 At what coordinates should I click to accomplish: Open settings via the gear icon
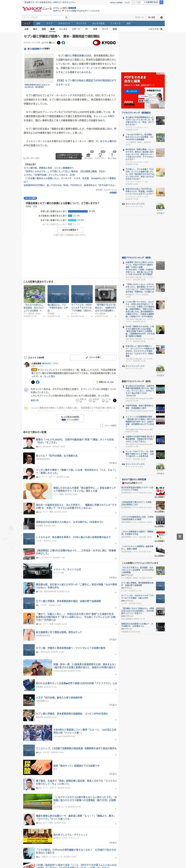(x=161, y=18)
